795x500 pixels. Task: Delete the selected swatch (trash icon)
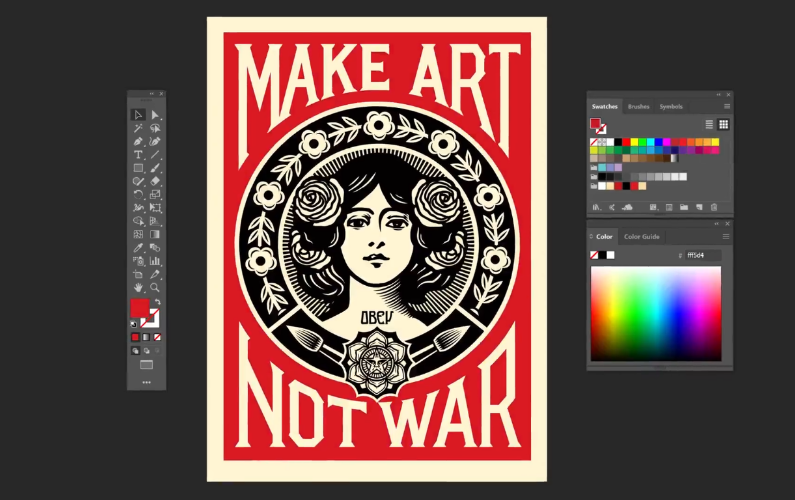tap(714, 207)
